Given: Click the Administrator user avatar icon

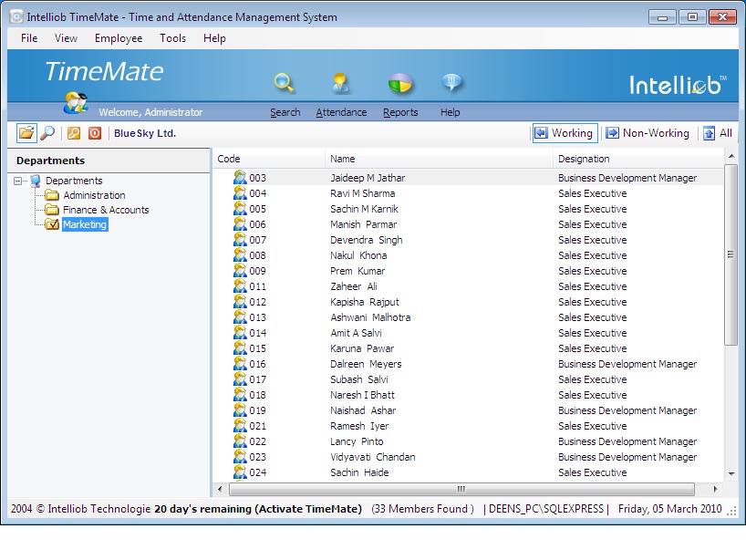Looking at the screenshot, I should pos(76,103).
